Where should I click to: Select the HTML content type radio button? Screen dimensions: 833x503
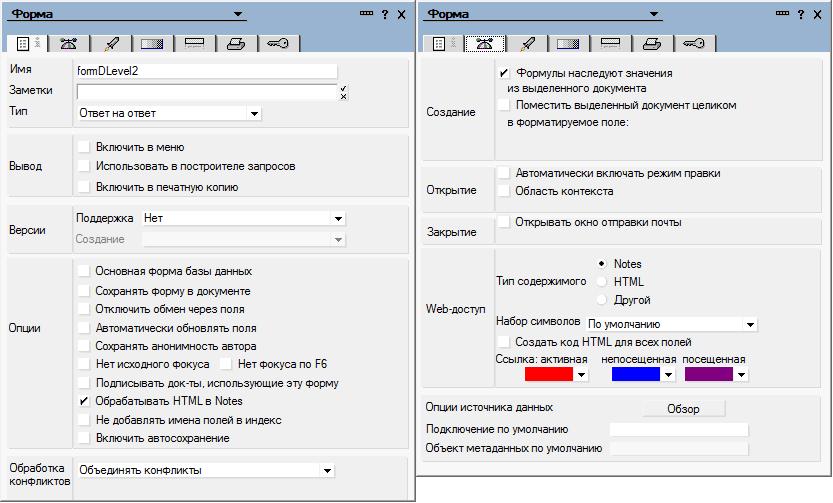pos(601,282)
